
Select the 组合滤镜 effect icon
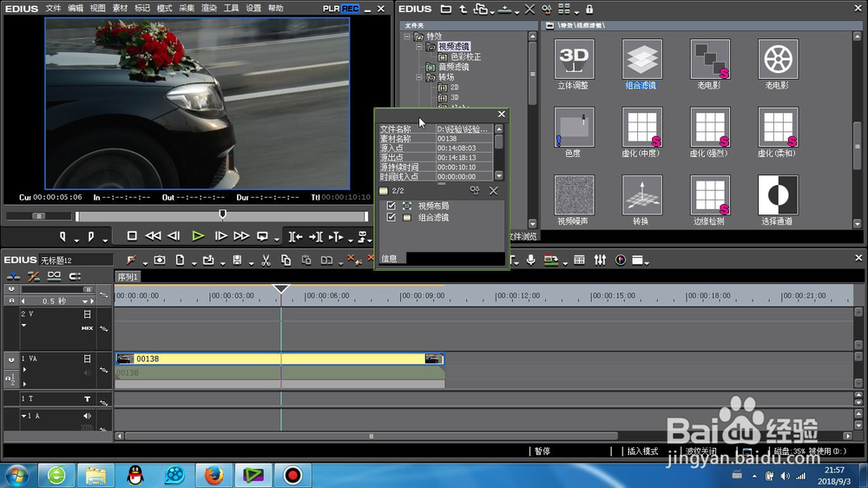click(x=641, y=59)
